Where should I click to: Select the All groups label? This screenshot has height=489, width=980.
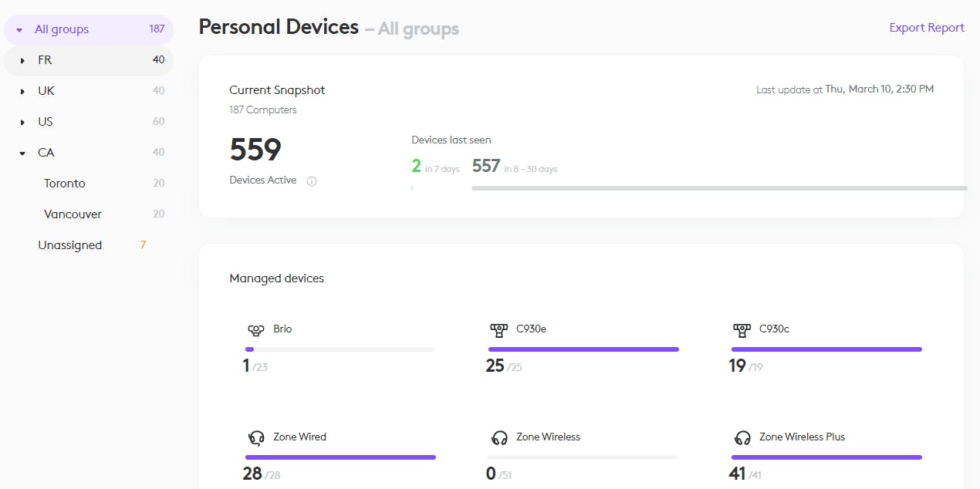[62, 29]
